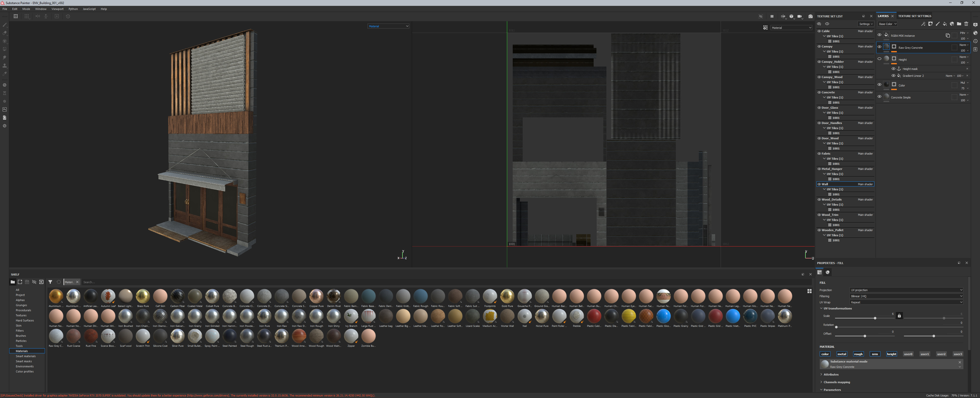
Task: Open the Filtering dropdown in Fill properties
Action: (x=906, y=296)
